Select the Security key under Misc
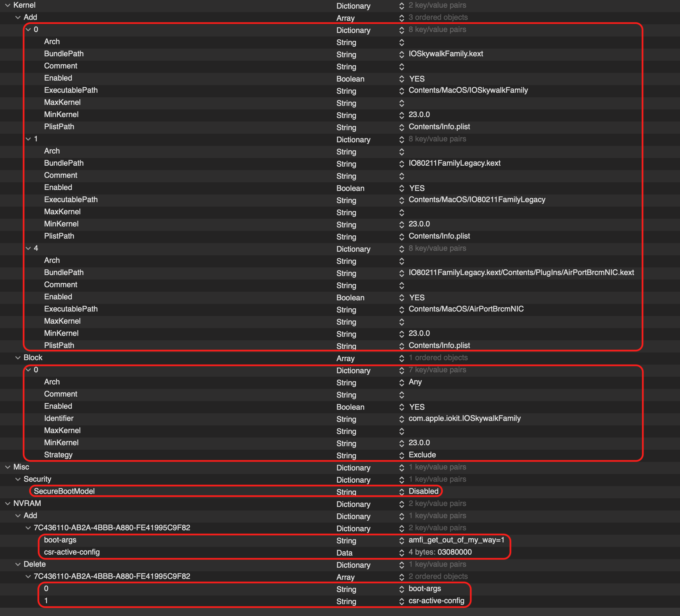The height and width of the screenshot is (616, 680). click(x=37, y=479)
